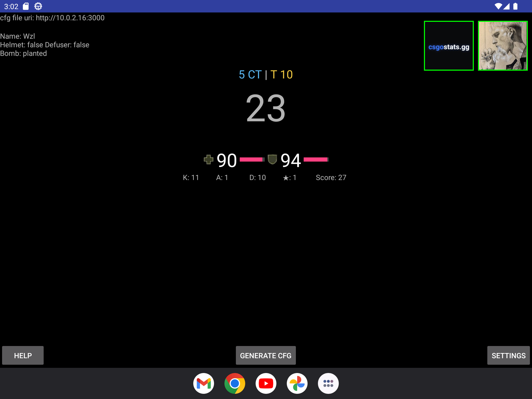Launch Chrome from the dock
Image resolution: width=532 pixels, height=399 pixels.
point(235,383)
